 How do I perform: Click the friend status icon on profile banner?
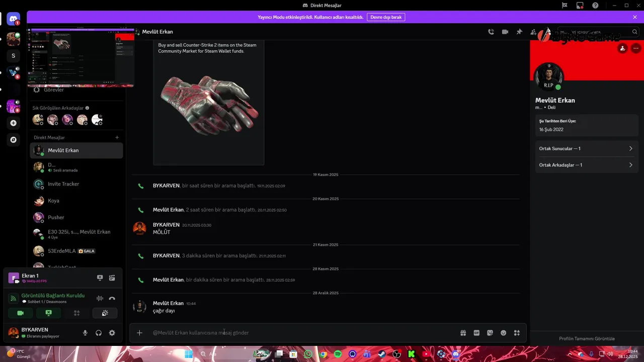(623, 49)
